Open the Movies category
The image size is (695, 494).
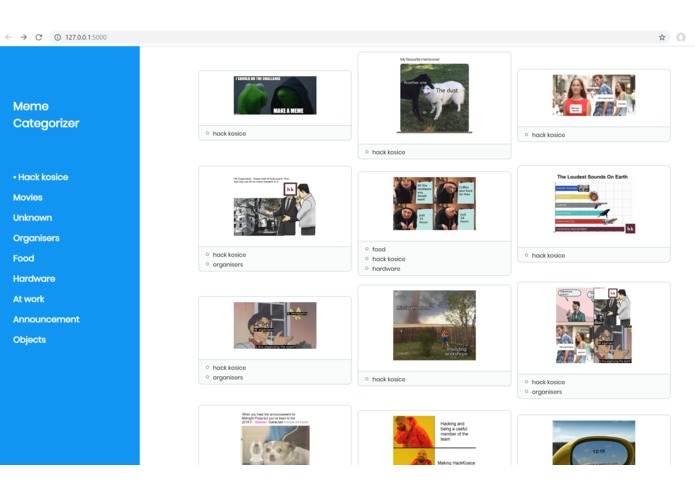tap(27, 198)
